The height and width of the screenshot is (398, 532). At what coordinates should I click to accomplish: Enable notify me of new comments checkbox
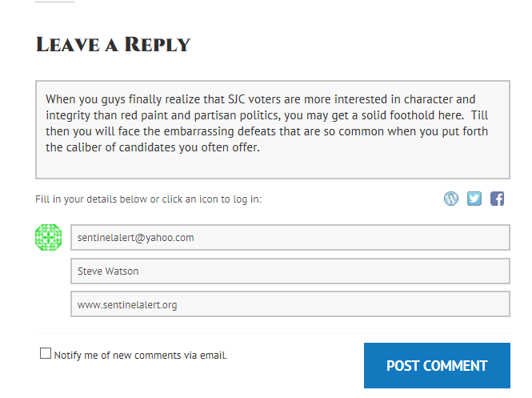click(x=46, y=353)
